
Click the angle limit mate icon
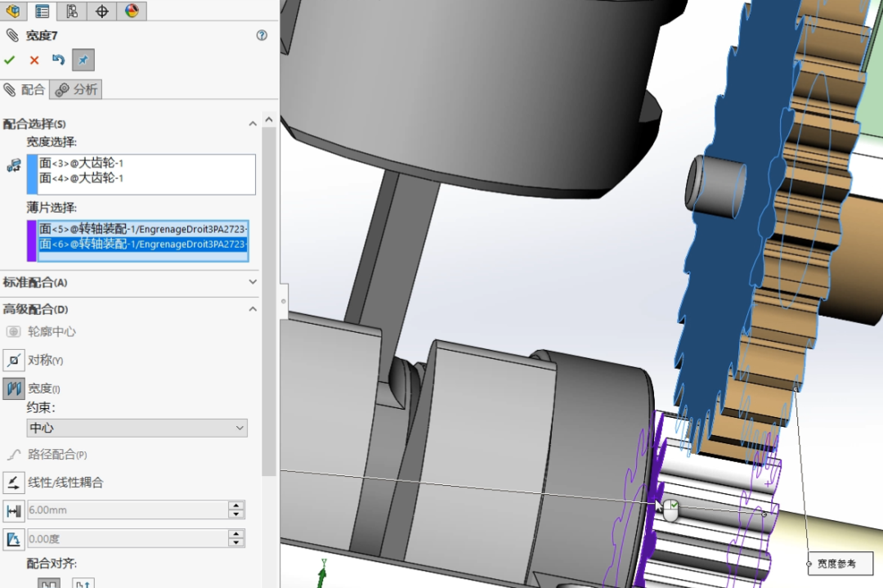point(14,540)
